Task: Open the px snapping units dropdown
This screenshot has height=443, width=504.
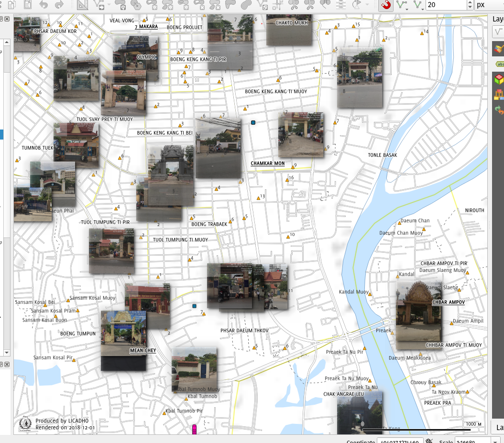Action: (489, 5)
